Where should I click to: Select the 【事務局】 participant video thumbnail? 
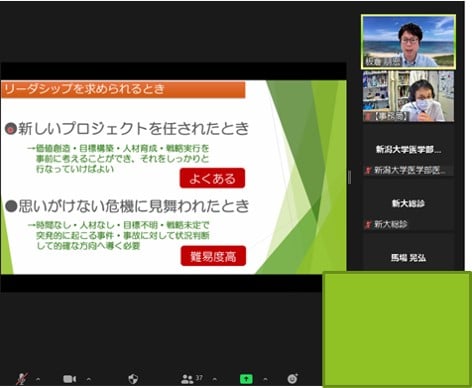click(408, 96)
